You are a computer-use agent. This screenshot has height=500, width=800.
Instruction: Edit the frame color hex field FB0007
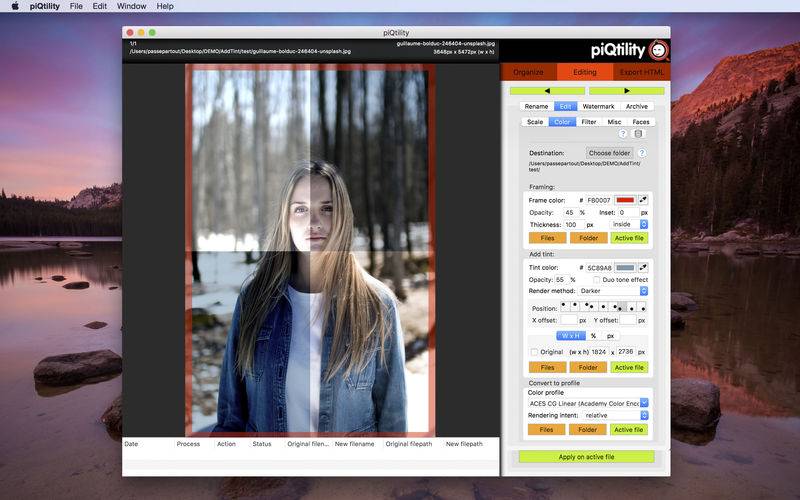[598, 200]
